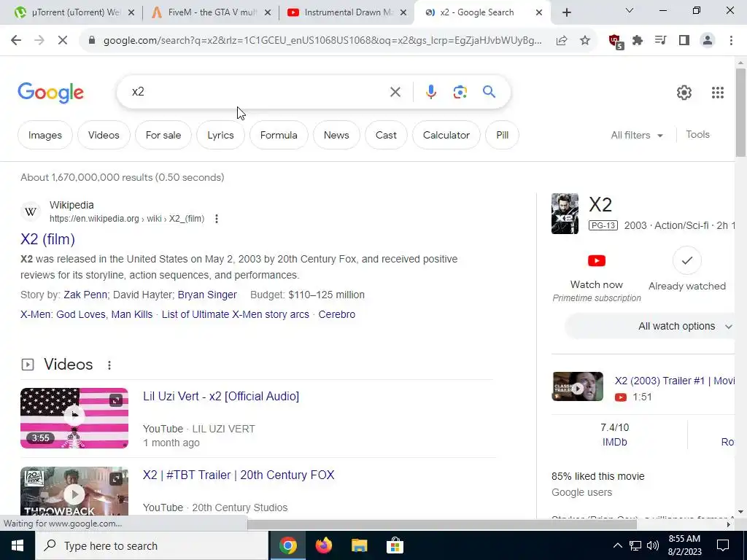747x560 pixels.
Task: Click the Google logo
Action: pos(50,93)
